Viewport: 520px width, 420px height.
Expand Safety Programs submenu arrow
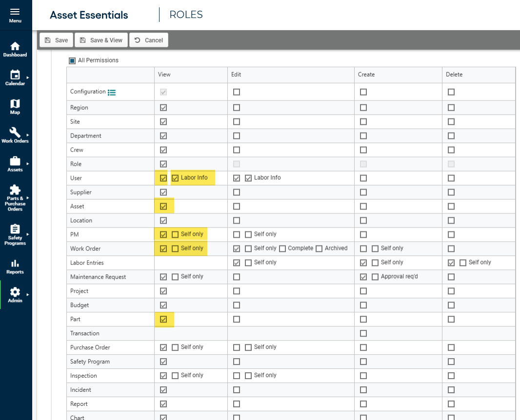28,234
